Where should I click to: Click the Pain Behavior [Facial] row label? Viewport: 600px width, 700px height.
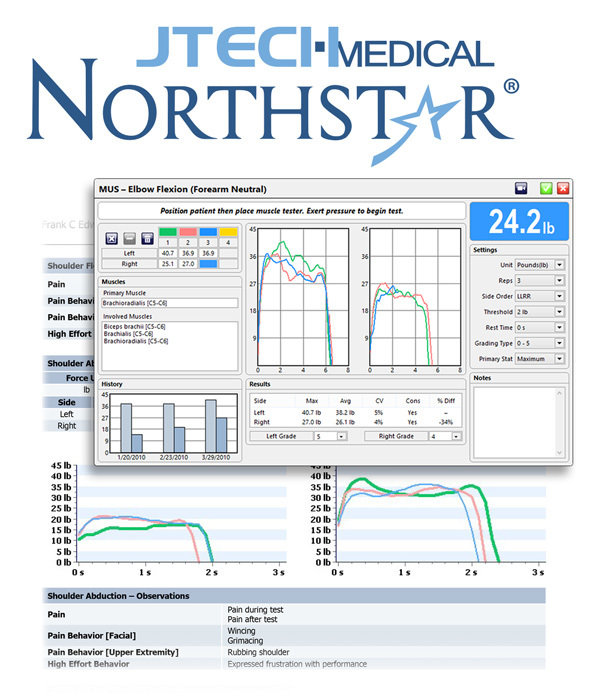coord(92,635)
